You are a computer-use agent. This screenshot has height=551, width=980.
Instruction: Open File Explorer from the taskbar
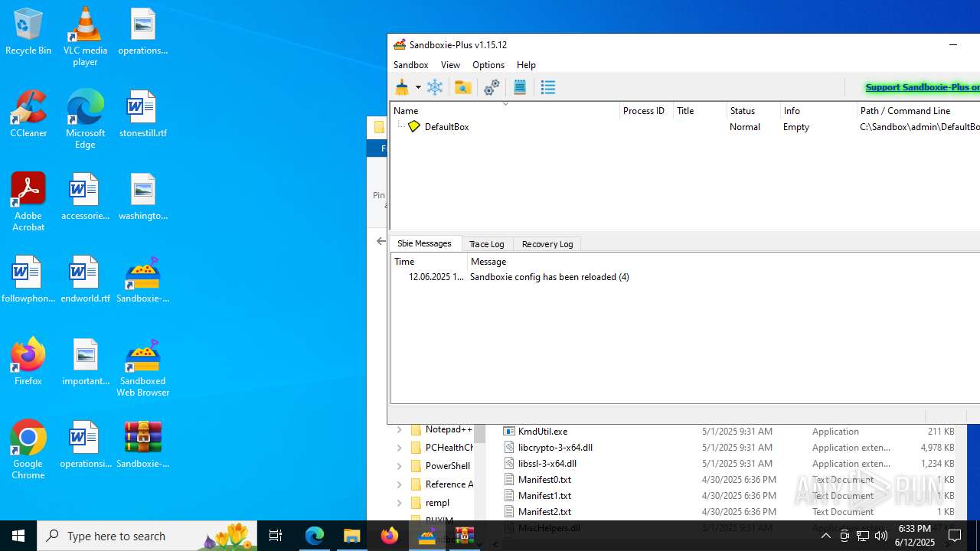[x=352, y=536]
